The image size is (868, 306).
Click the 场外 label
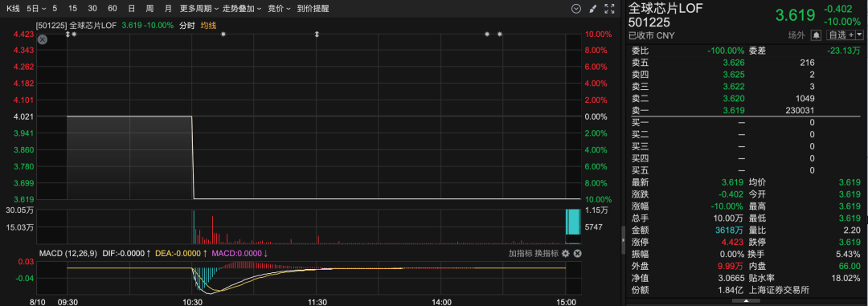(796, 35)
